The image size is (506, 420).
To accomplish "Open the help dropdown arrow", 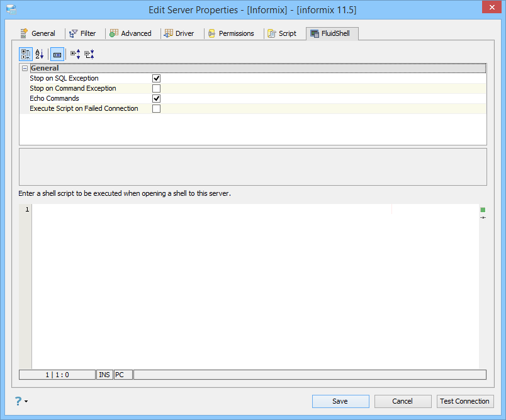I will [x=26, y=401].
